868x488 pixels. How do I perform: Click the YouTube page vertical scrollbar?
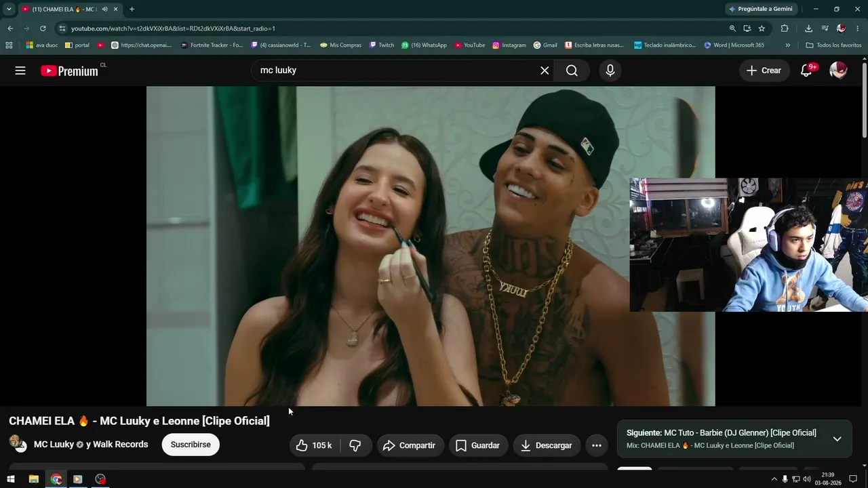point(864,102)
